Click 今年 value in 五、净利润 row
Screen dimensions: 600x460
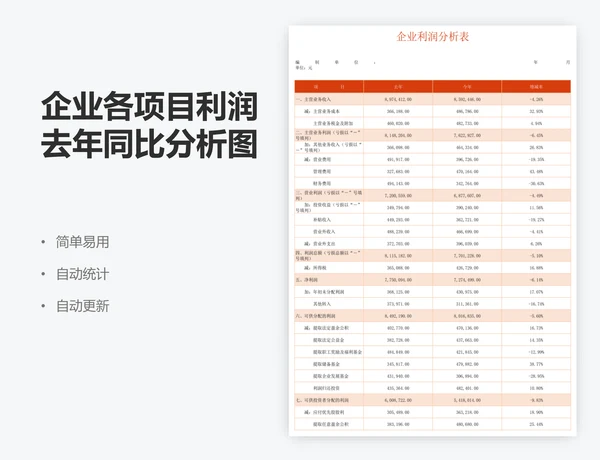(x=467, y=280)
